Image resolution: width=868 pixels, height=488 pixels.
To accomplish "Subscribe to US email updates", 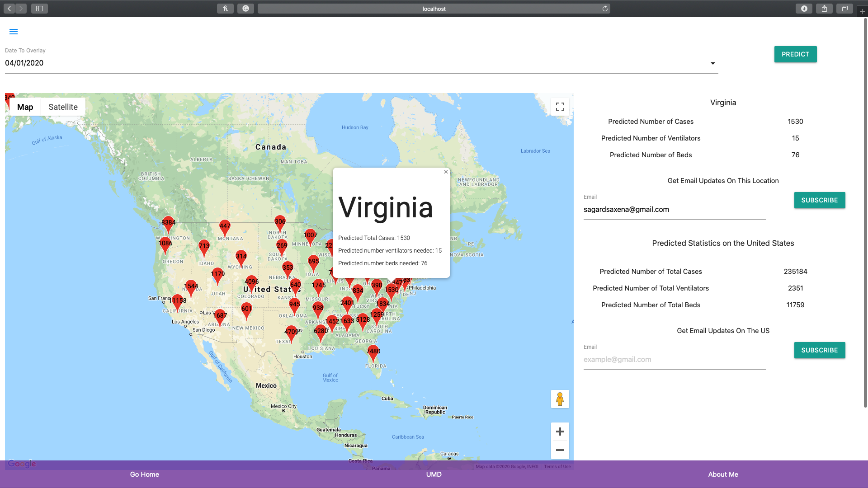I will 819,350.
